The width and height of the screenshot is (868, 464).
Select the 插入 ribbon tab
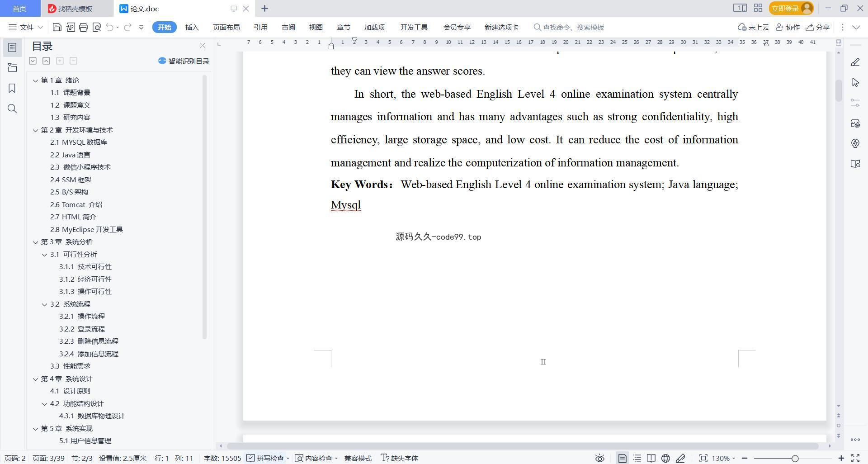tap(192, 27)
